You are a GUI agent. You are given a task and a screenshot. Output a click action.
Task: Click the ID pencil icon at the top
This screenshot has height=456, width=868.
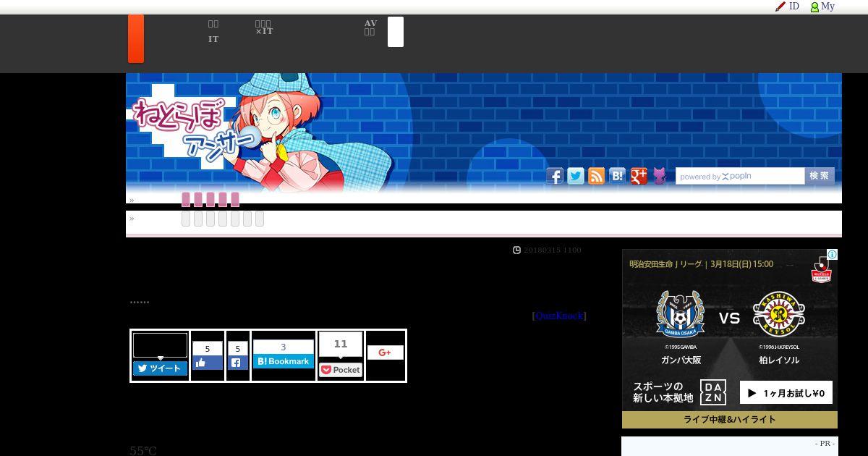780,7
